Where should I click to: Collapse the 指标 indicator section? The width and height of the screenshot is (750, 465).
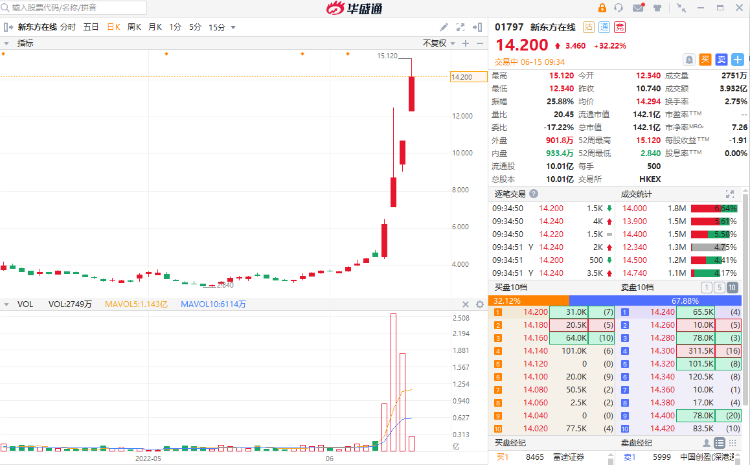point(6,43)
